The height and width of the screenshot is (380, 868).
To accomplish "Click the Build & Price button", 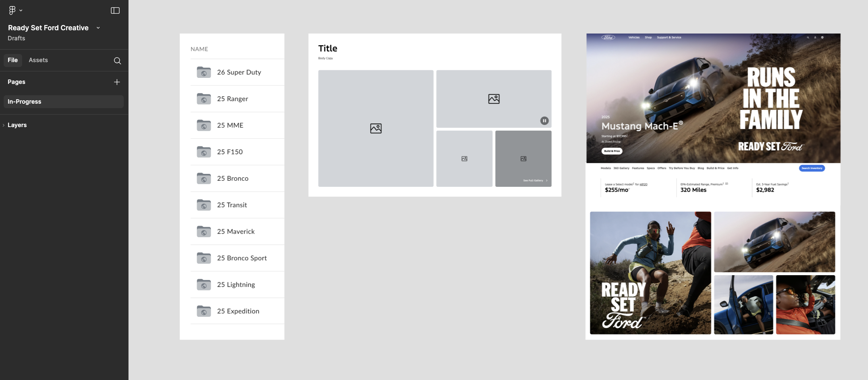I will click(611, 151).
